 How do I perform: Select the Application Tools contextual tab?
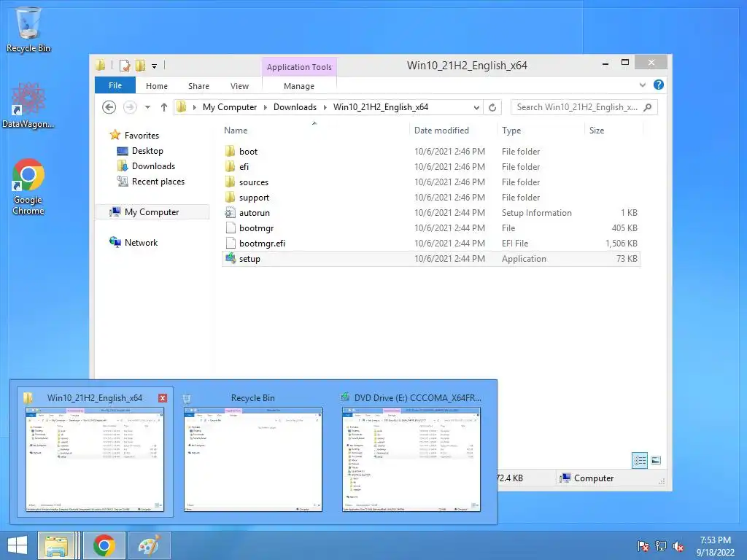299,67
